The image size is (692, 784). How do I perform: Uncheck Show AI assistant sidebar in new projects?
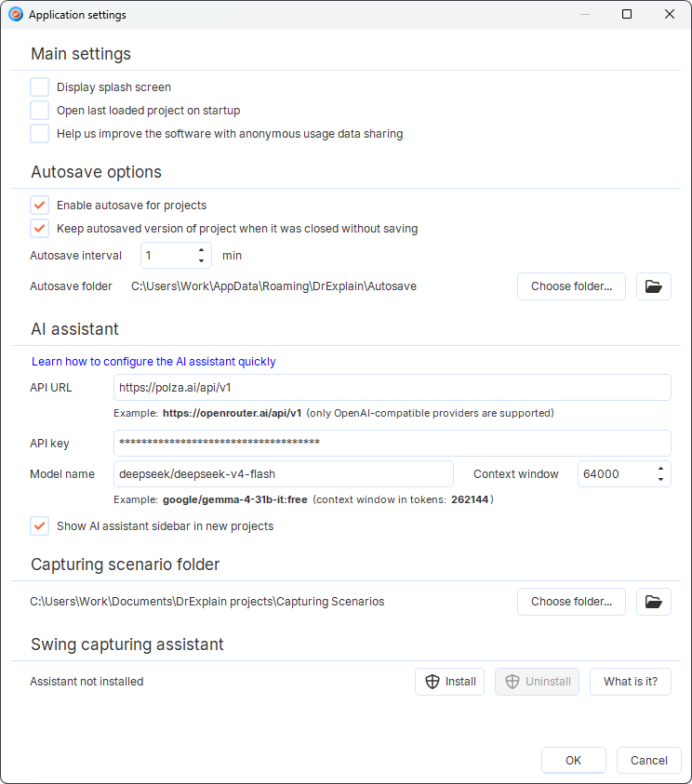[39, 526]
